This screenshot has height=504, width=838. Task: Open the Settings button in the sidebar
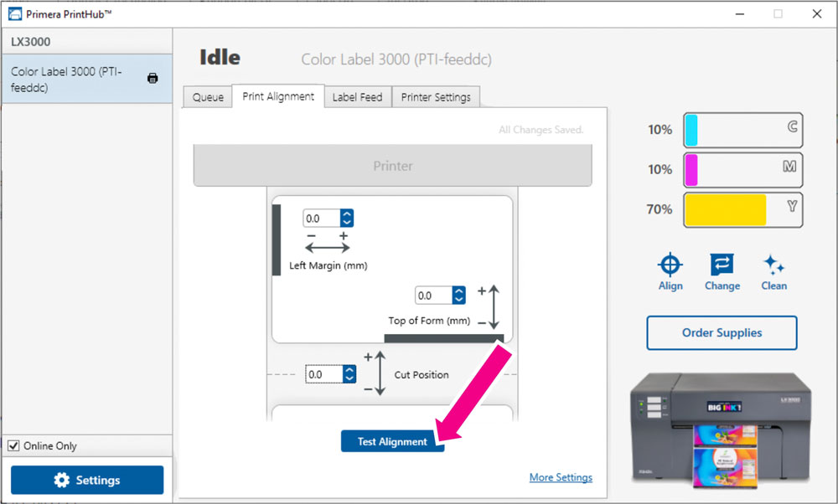(87, 480)
